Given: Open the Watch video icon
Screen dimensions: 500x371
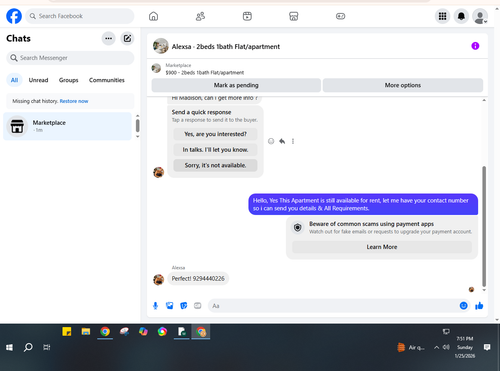Looking at the screenshot, I should point(247,16).
